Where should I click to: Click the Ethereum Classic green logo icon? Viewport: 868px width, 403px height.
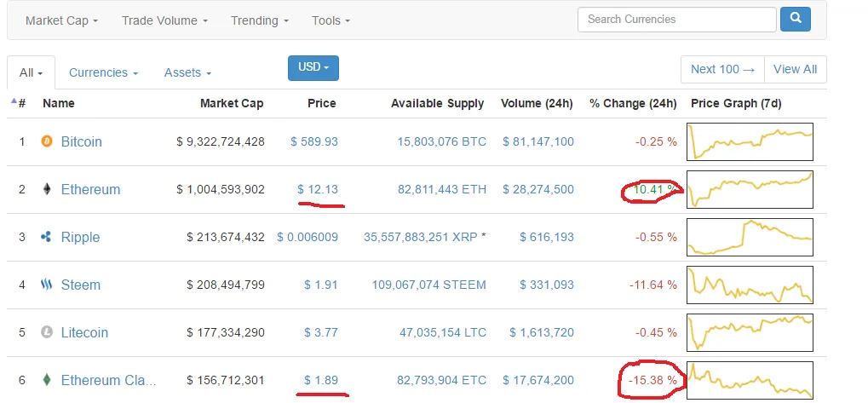(x=47, y=380)
